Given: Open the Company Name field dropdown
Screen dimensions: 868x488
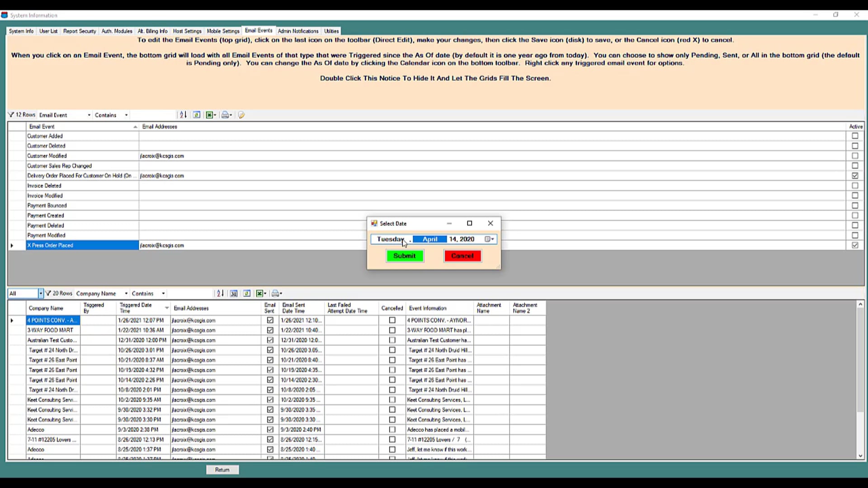Looking at the screenshot, I should pos(126,294).
